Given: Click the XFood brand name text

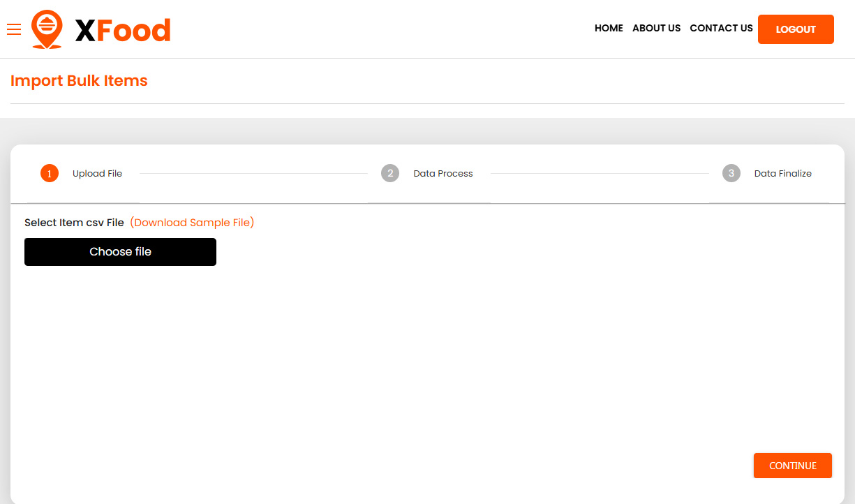Looking at the screenshot, I should coord(123,30).
